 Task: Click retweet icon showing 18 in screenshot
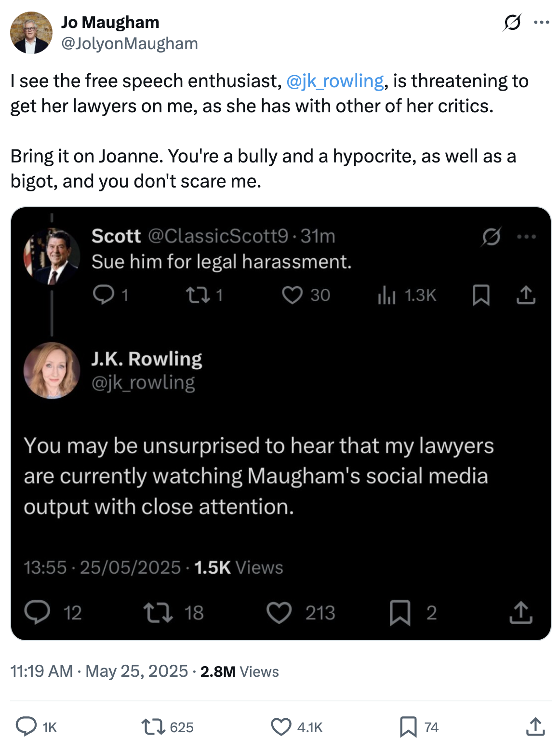[158, 612]
